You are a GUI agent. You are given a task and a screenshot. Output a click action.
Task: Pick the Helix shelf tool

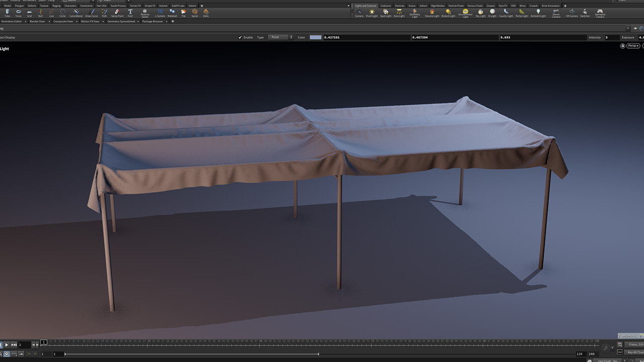click(x=206, y=12)
